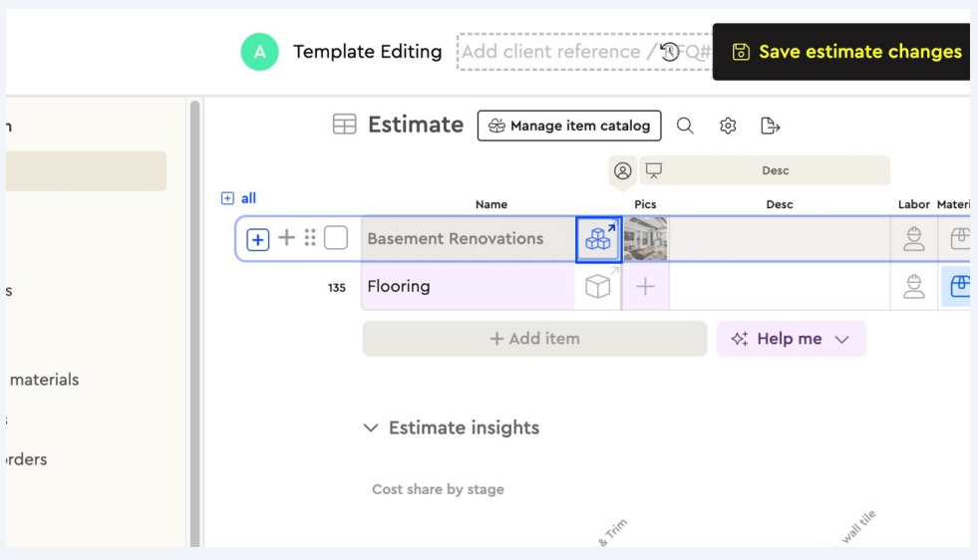
Task: Add a picture to the Flooring item
Action: coord(646,287)
